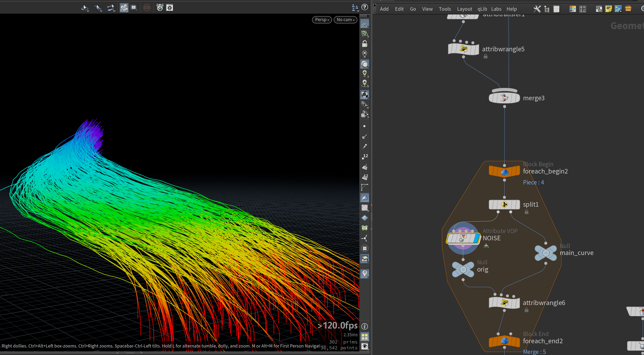Switch viewport layout with the four-pane icon
Image resolution: width=644 pixels, height=355 pixels.
click(365, 337)
